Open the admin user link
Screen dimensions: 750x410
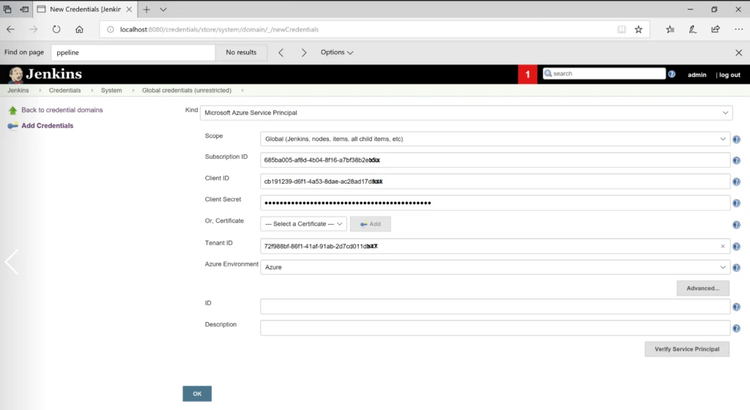tap(697, 75)
